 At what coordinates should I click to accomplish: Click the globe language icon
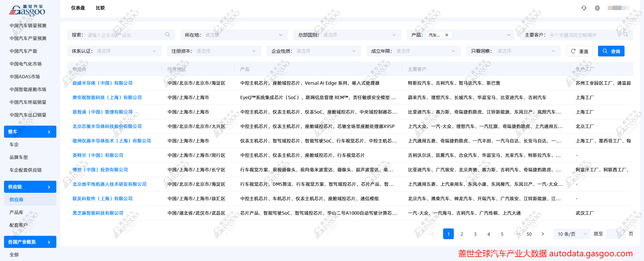tap(597, 8)
